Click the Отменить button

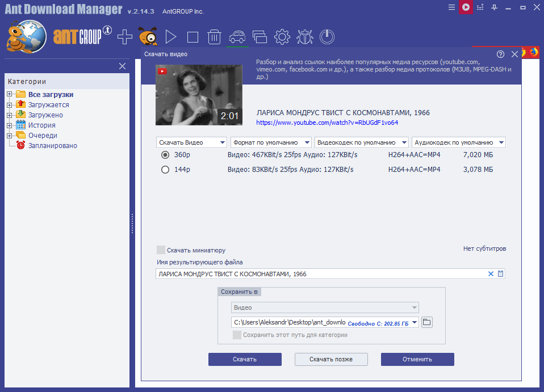417,360
